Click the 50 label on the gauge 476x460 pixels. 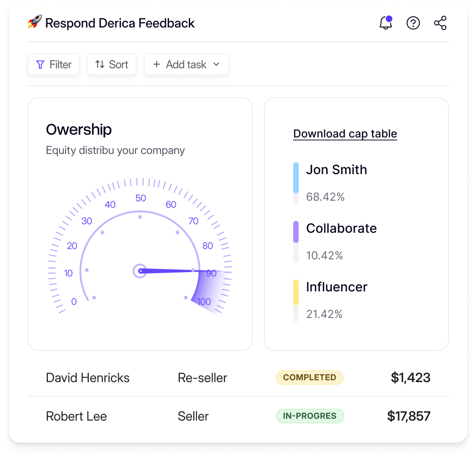click(x=141, y=198)
